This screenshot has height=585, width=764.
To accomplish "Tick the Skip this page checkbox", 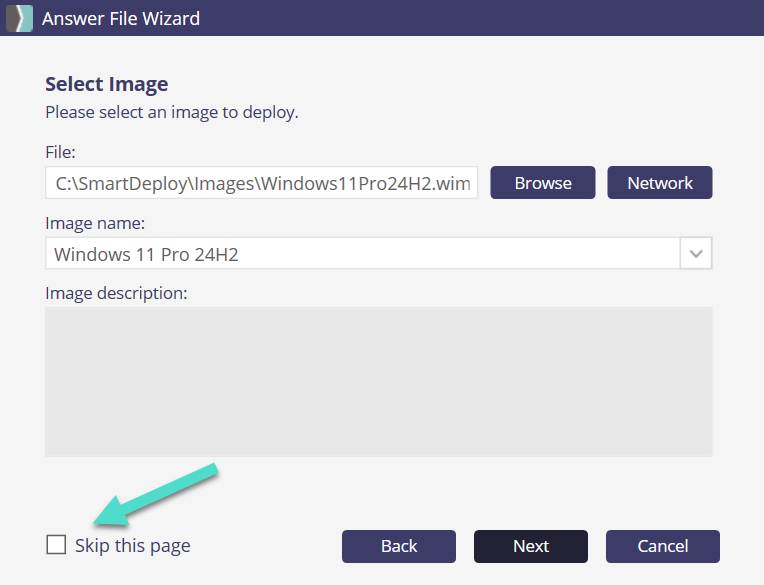I will [56, 545].
